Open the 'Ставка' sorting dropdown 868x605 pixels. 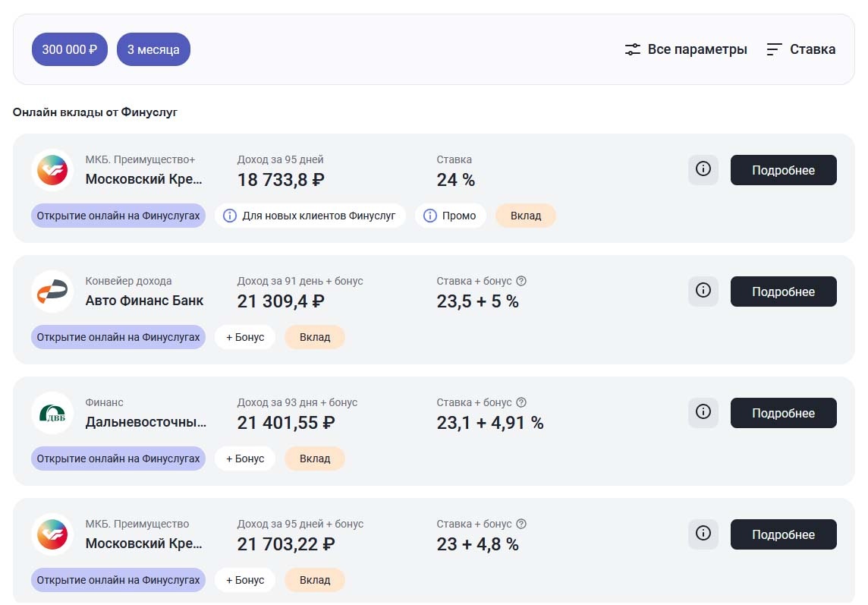pos(800,49)
